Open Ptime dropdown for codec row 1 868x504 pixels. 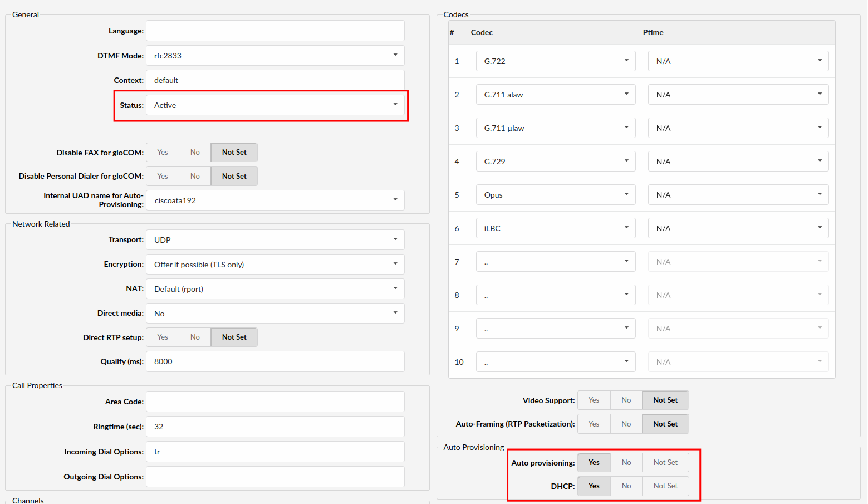pos(738,61)
